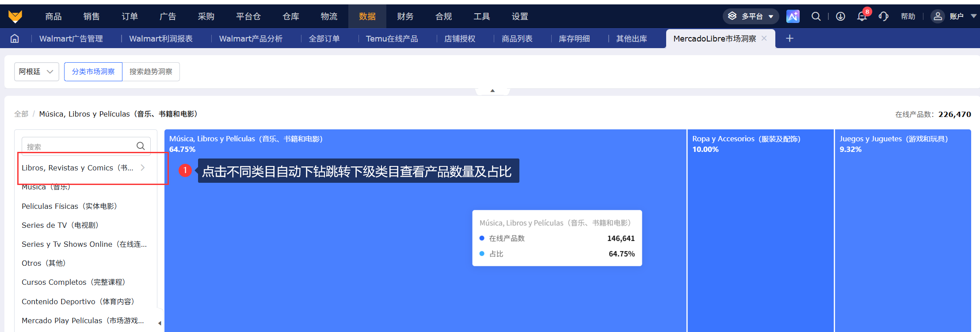Select Contenido Deportivo (体育内容) category
This screenshot has width=980, height=332.
click(x=78, y=302)
